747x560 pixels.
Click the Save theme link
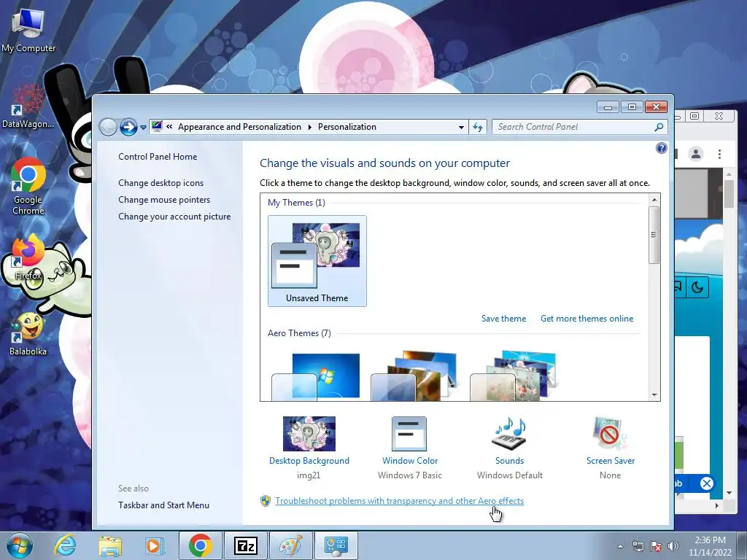coord(503,319)
